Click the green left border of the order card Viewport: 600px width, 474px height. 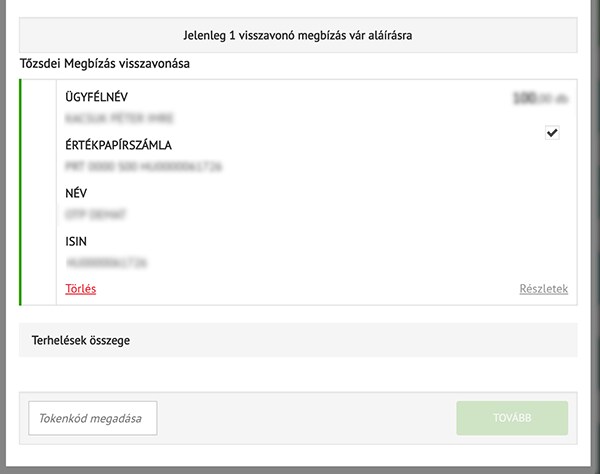pos(21,192)
